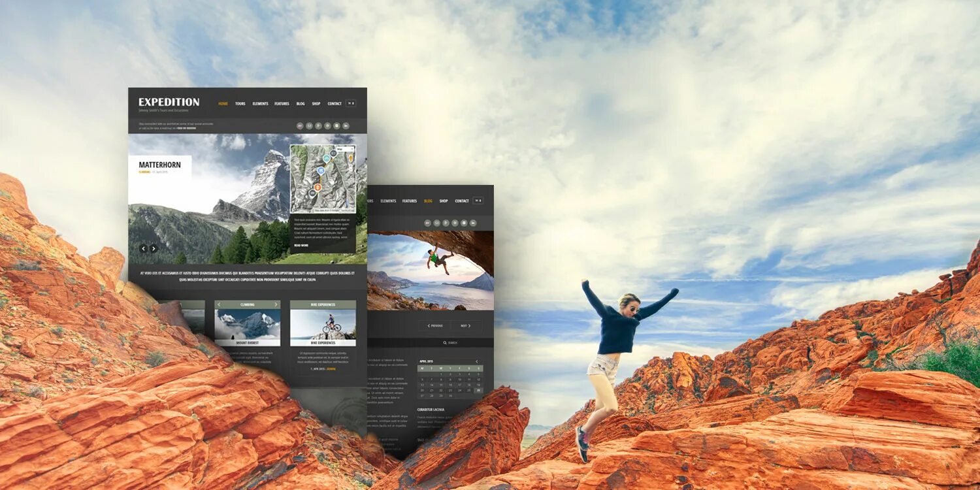Click the orange marker on the map route

point(318,188)
